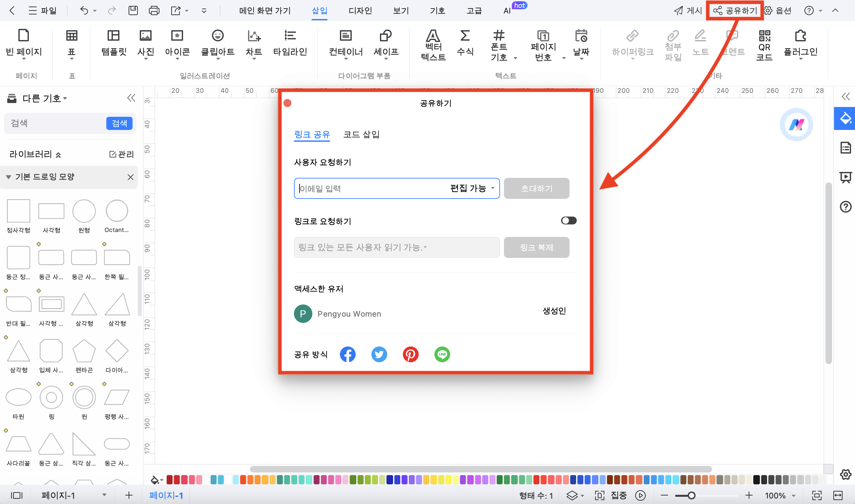The height and width of the screenshot is (504, 855).
Task: Open the 템플릿 template tool
Action: [114, 42]
